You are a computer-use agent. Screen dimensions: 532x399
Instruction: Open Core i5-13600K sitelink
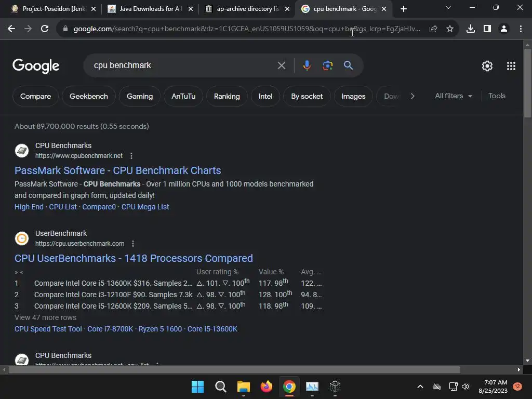coord(212,329)
